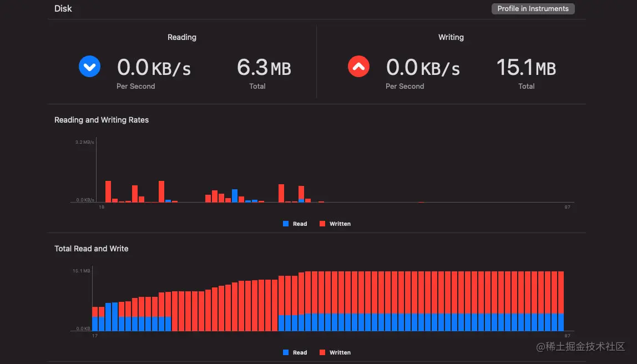Image resolution: width=637 pixels, height=364 pixels.
Task: Click the Written legend label under total chart
Action: pos(340,353)
